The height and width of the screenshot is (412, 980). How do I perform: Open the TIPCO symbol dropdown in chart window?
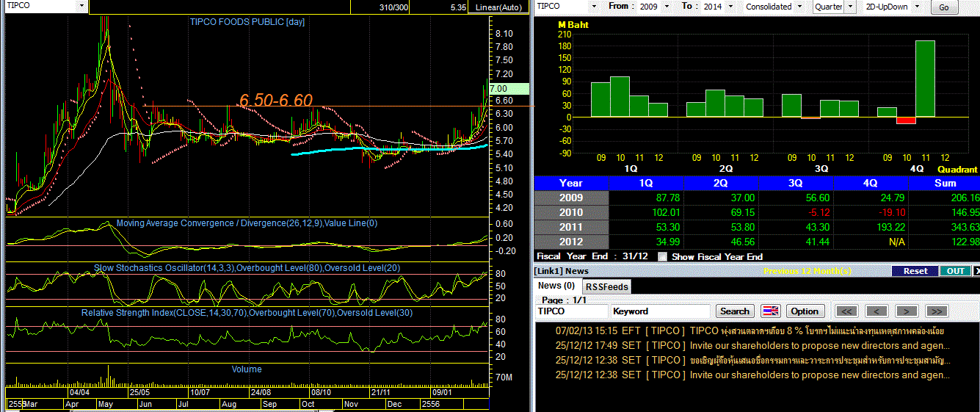[x=81, y=6]
